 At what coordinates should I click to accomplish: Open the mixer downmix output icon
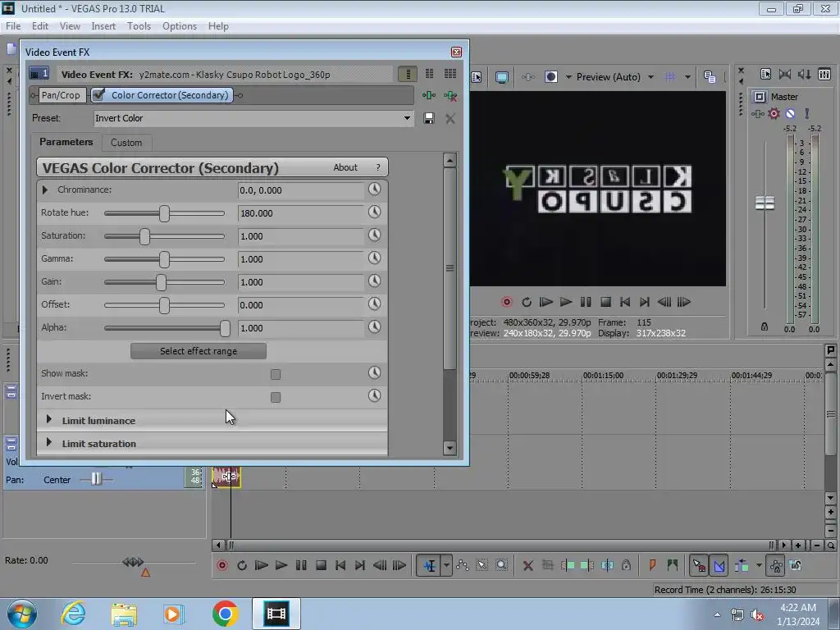point(785,75)
